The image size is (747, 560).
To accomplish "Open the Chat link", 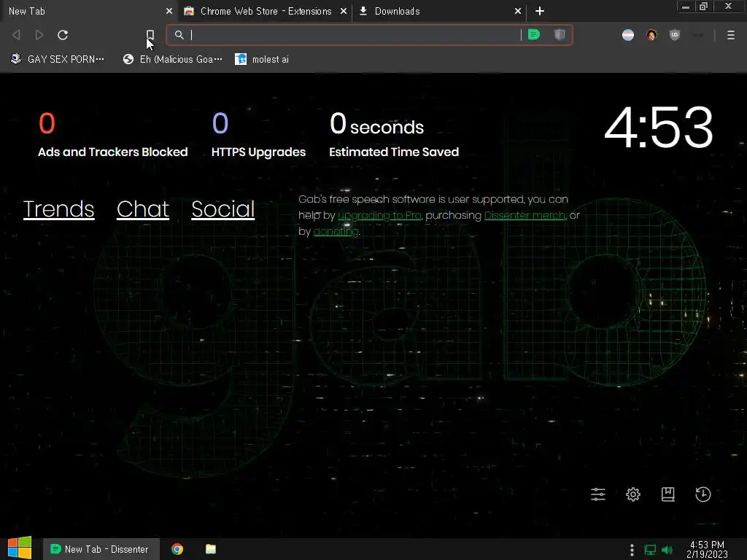I will click(x=143, y=209).
